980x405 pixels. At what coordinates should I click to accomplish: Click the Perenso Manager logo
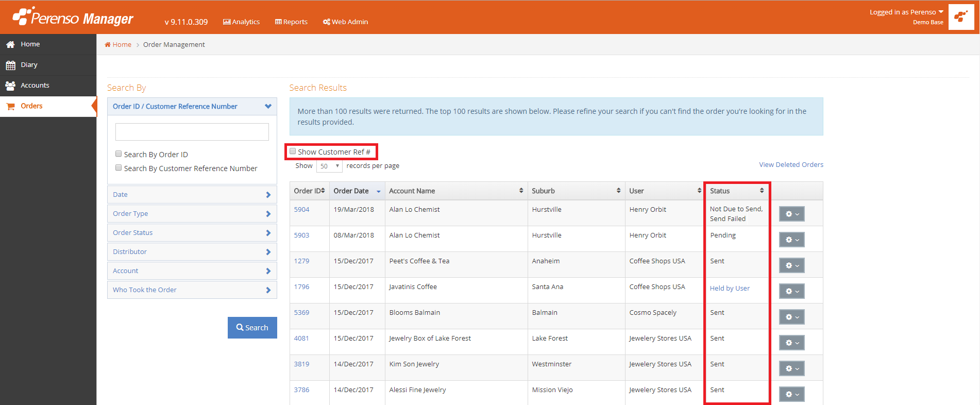click(73, 17)
